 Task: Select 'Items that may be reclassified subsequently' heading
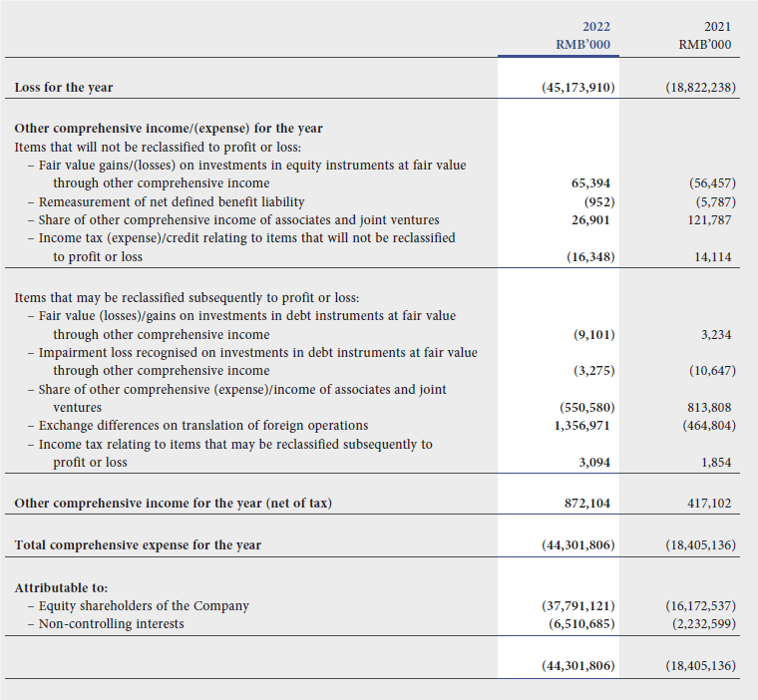pos(187,297)
